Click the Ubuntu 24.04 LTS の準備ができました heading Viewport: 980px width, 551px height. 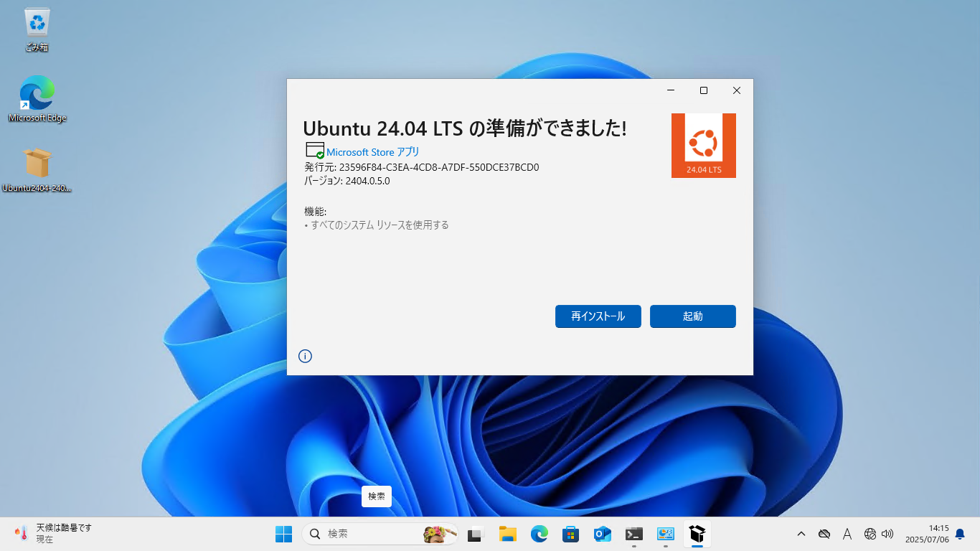point(465,128)
